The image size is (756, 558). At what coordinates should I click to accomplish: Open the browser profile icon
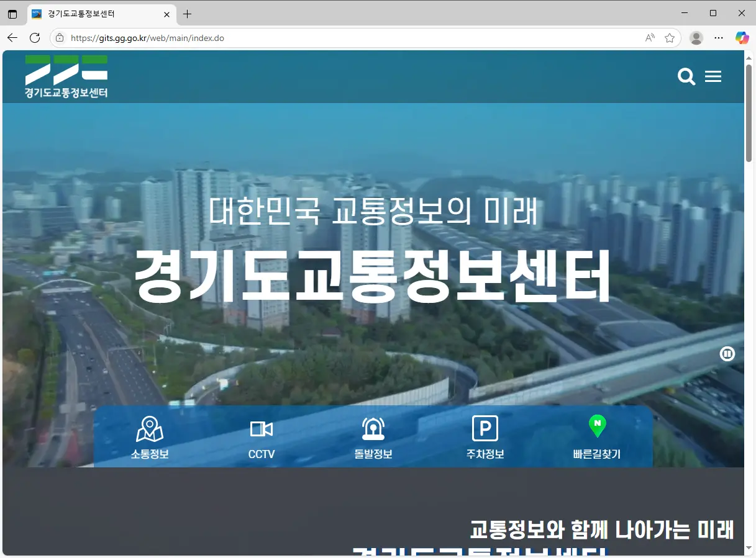click(x=696, y=38)
